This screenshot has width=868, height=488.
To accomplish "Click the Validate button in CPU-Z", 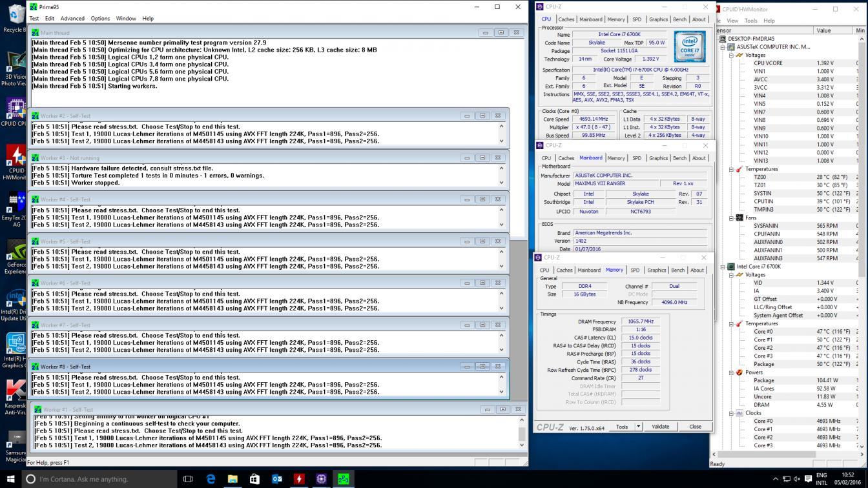I will tap(660, 427).
